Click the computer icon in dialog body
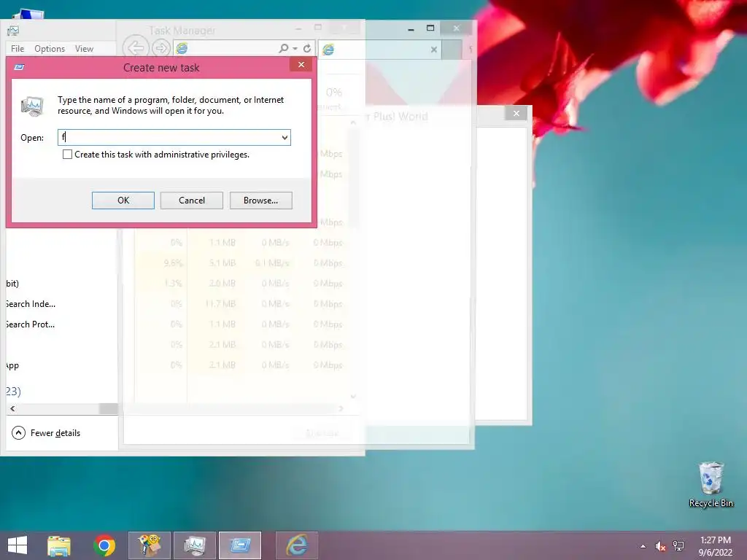The width and height of the screenshot is (747, 560). [32, 106]
